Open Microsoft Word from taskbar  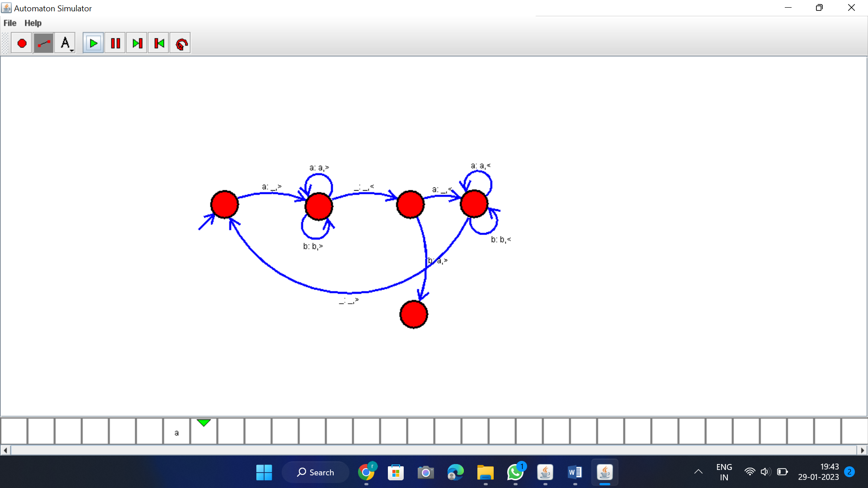(575, 473)
